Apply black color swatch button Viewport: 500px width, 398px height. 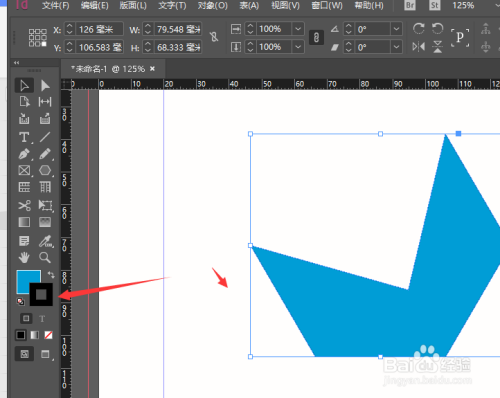pos(21,335)
